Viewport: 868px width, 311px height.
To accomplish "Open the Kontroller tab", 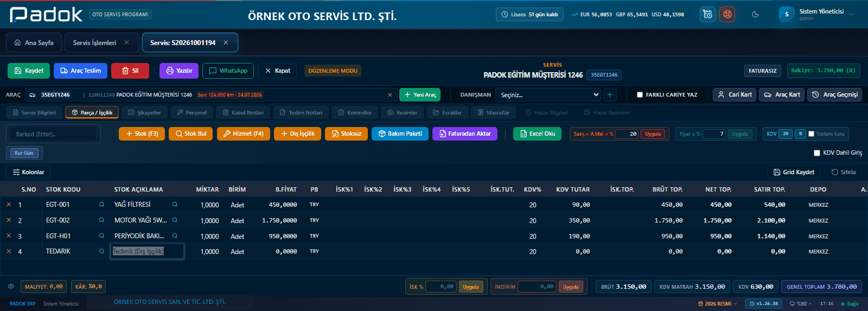I will point(355,112).
